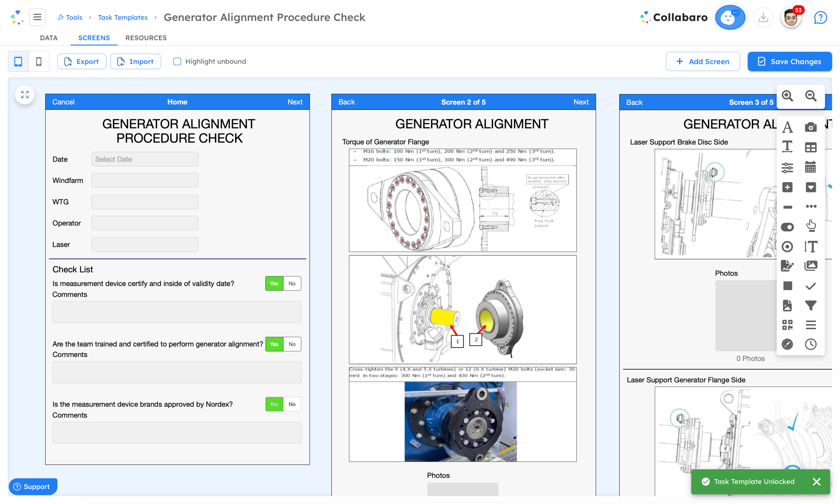Open the hamburger navigation menu
This screenshot has width=840, height=504.
tap(37, 17)
